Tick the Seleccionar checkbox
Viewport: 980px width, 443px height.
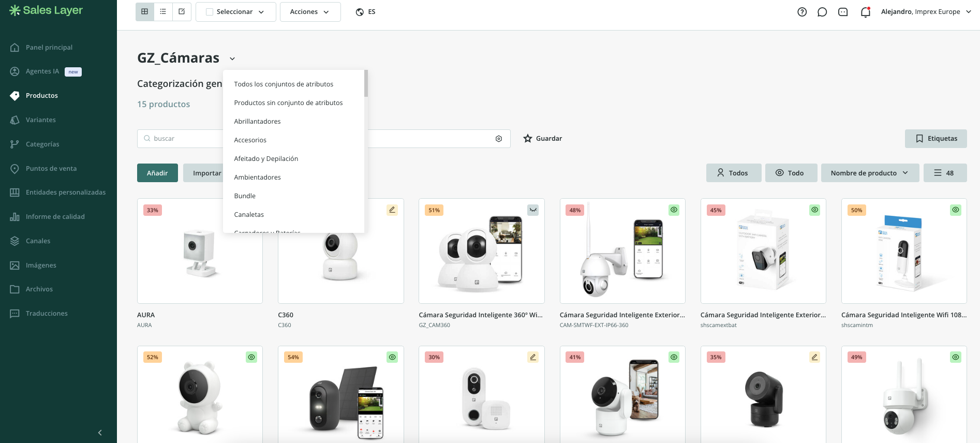pyautogui.click(x=210, y=12)
